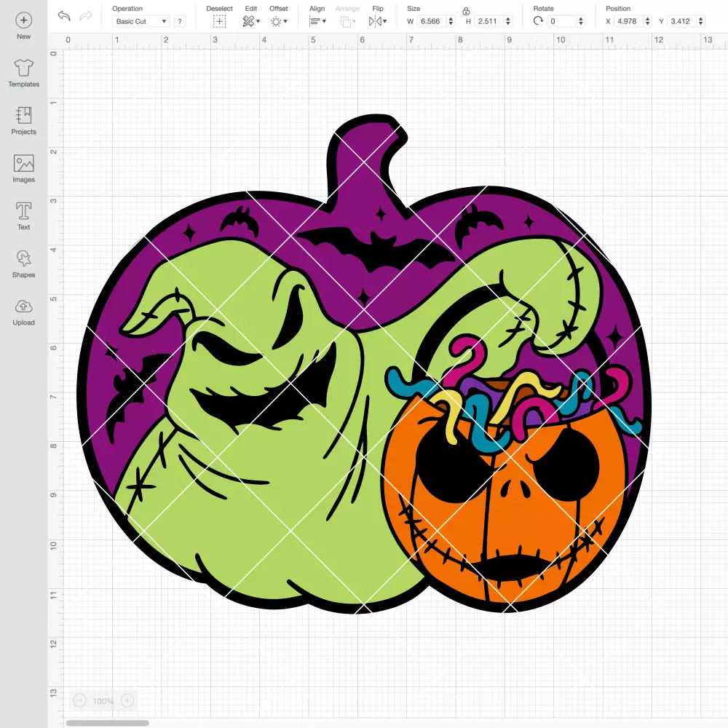Click the zoom in plus button
This screenshot has width=728, height=728.
pyautogui.click(x=127, y=700)
